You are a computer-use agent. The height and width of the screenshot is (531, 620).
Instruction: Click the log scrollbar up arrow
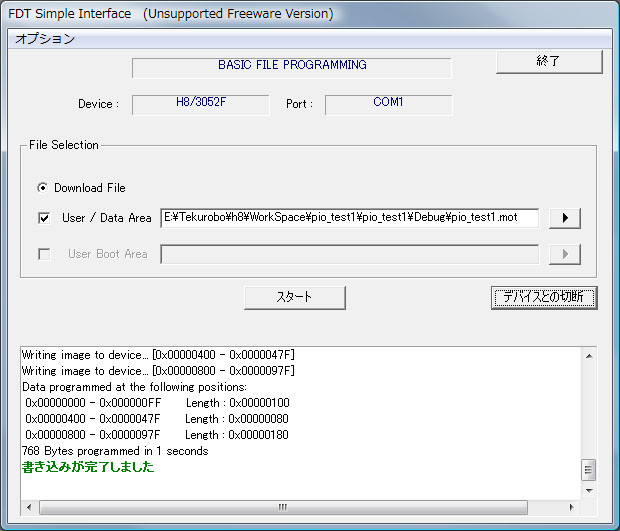589,355
